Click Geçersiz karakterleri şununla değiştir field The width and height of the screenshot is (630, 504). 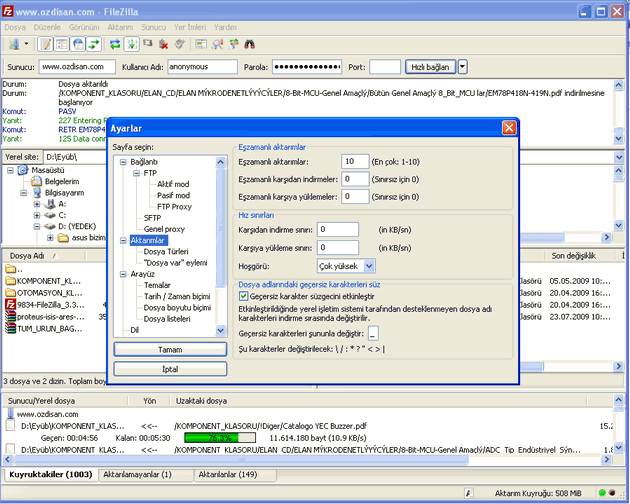tap(373, 334)
